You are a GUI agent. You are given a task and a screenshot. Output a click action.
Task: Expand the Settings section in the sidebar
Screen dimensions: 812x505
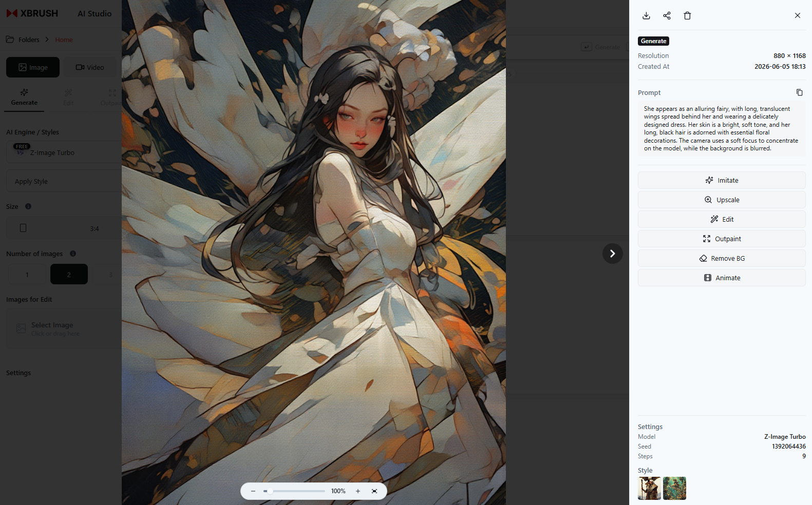point(18,373)
